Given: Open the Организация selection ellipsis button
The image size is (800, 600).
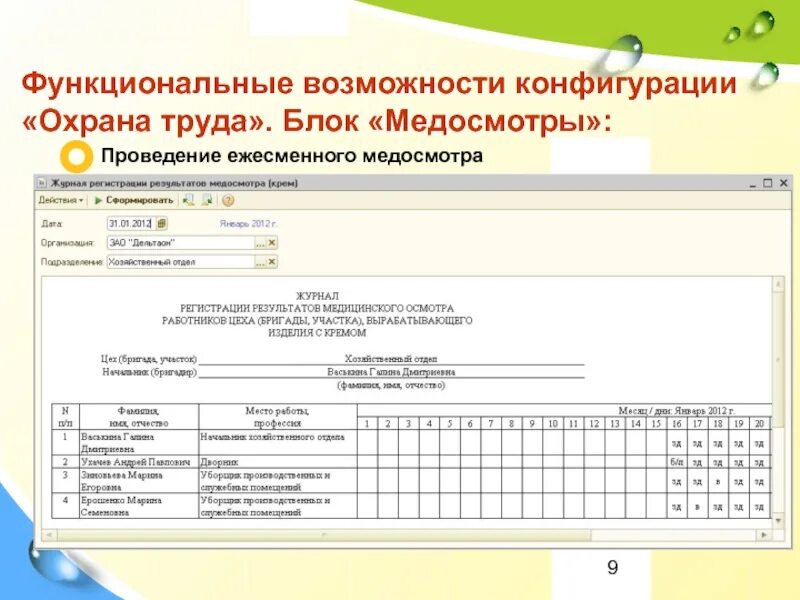Looking at the screenshot, I should pyautogui.click(x=261, y=243).
